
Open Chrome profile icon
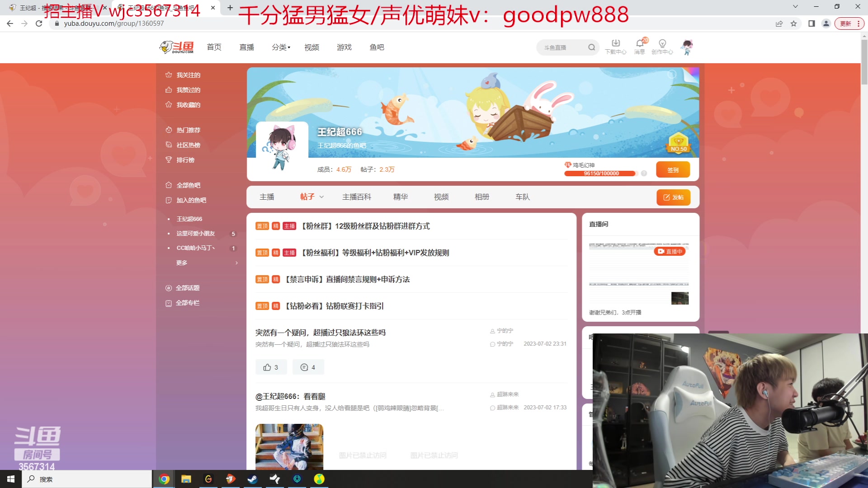point(826,23)
